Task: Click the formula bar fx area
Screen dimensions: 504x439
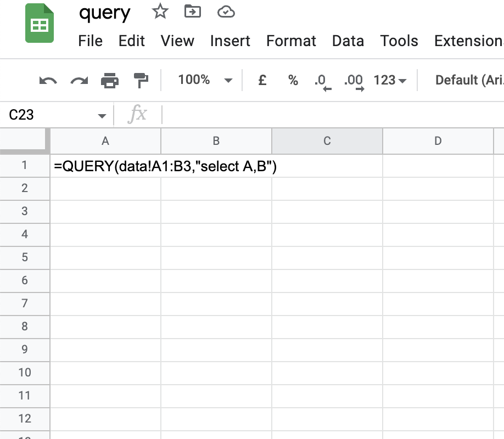Action: (x=138, y=115)
